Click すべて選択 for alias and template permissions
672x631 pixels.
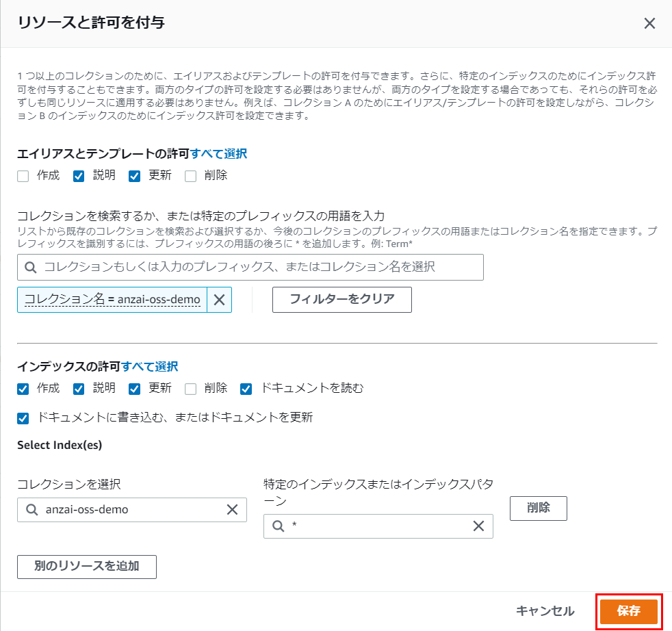218,153
